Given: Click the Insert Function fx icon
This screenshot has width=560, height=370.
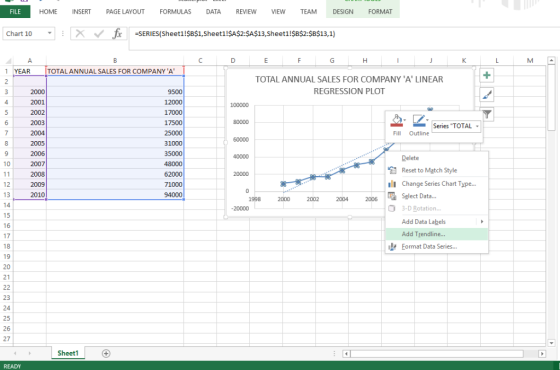Looking at the screenshot, I should pos(117,34).
